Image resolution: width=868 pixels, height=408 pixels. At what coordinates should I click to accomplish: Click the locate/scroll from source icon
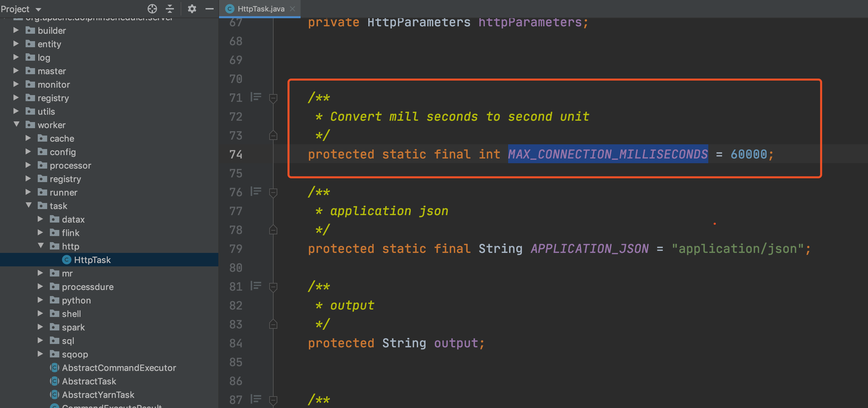pos(152,9)
